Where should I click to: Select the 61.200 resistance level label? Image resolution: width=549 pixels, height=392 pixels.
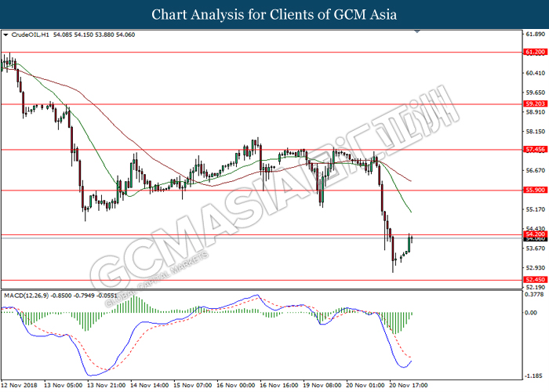click(535, 52)
